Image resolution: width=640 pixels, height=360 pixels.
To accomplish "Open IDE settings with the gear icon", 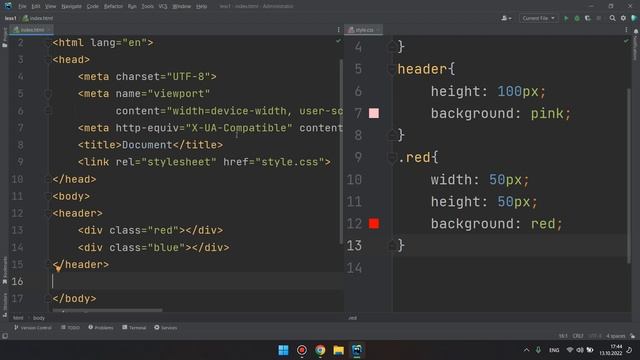I will tap(623, 18).
